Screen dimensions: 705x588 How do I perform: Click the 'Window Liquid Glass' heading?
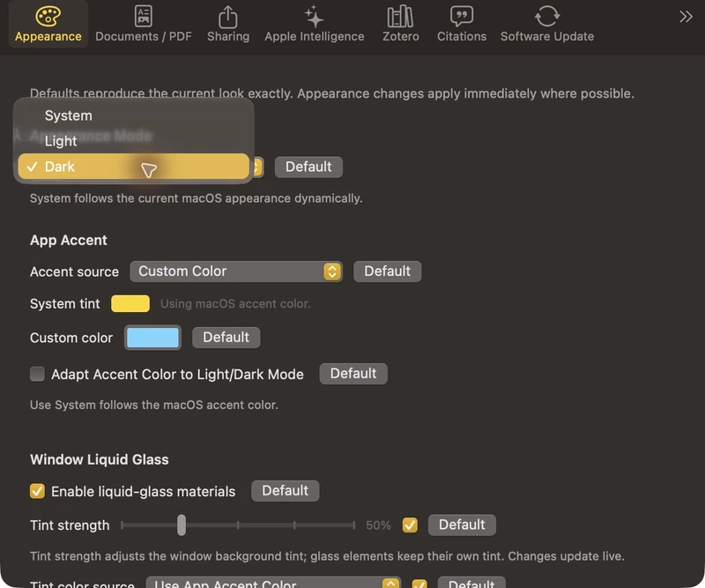(100, 459)
